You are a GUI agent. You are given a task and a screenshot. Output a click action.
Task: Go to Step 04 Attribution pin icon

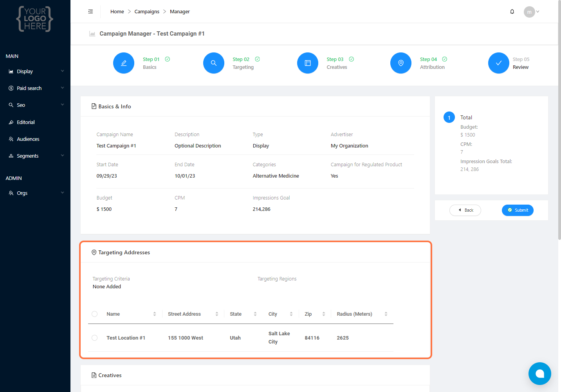click(x=401, y=63)
